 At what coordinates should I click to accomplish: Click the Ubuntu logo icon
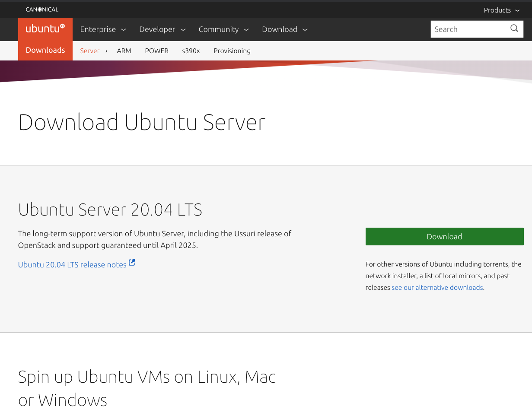[45, 29]
